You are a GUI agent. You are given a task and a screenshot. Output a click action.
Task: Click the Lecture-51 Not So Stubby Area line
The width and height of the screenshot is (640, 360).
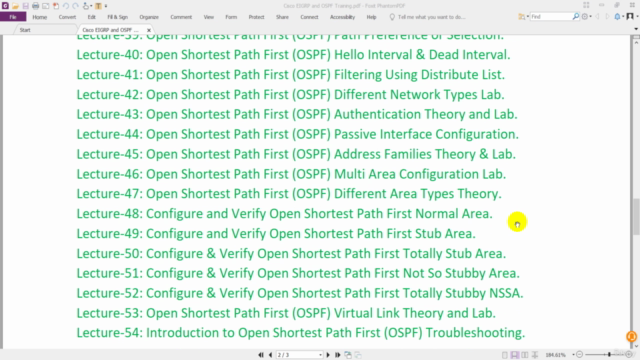tap(298, 273)
